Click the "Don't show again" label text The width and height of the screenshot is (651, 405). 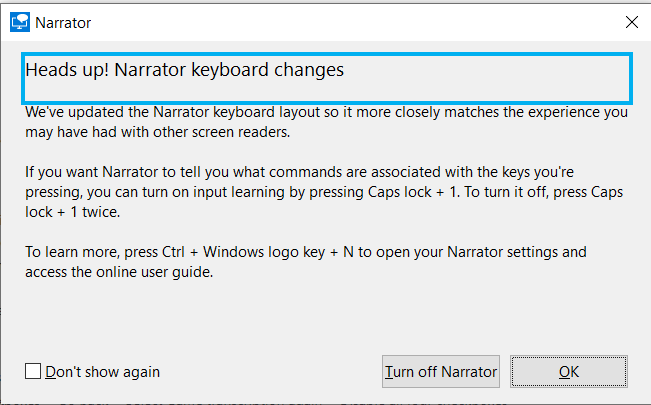coord(103,372)
